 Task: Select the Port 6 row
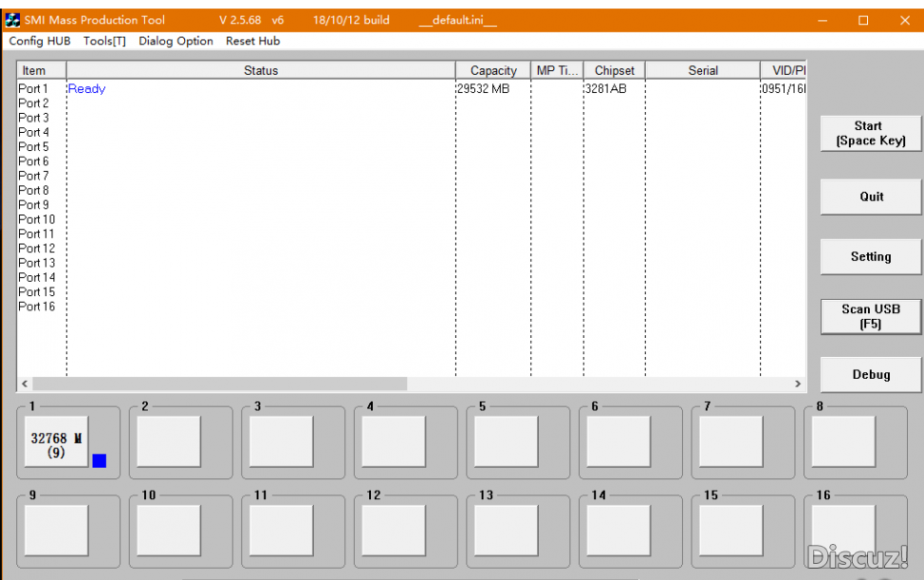pos(412,161)
